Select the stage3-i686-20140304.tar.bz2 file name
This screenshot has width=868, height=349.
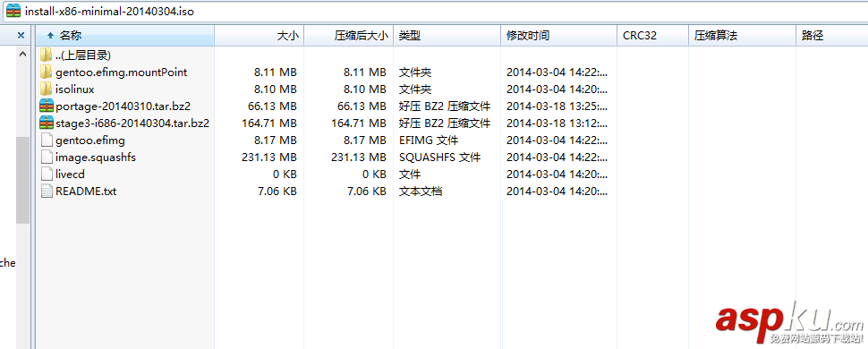[132, 123]
